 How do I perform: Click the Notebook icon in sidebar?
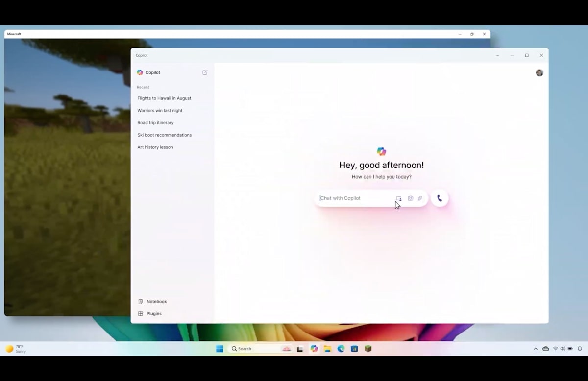point(141,302)
